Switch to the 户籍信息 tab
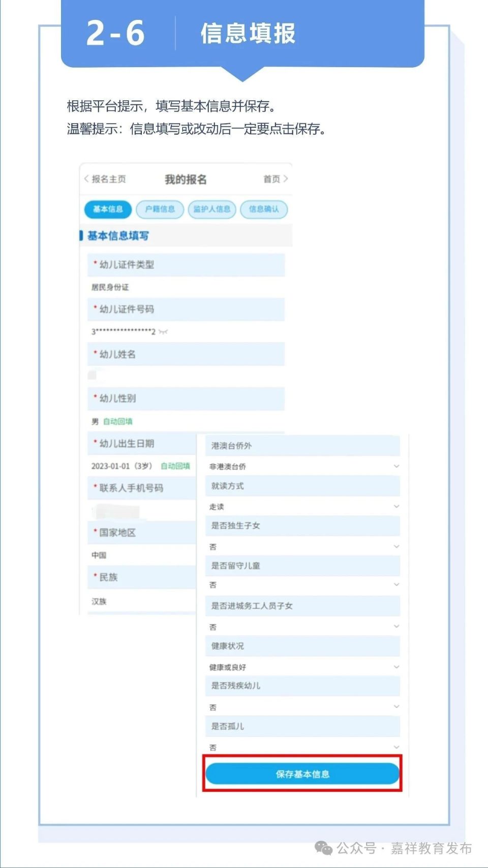Image resolution: width=488 pixels, height=868 pixels. click(160, 209)
